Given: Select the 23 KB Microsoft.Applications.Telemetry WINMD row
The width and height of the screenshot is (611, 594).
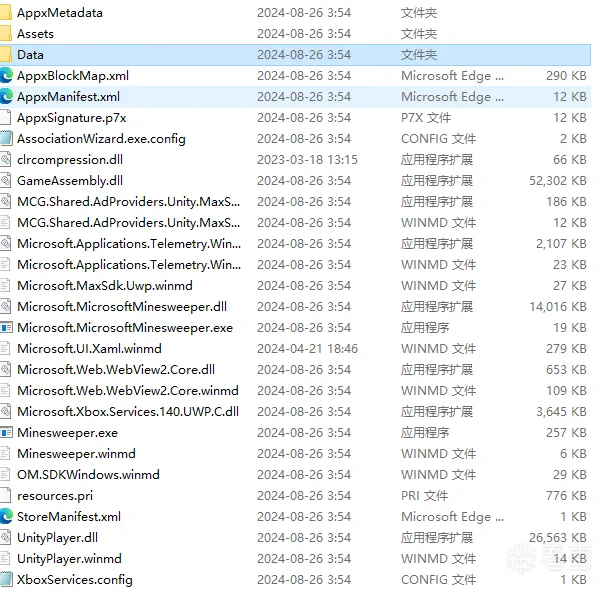Looking at the screenshot, I should click(295, 265).
